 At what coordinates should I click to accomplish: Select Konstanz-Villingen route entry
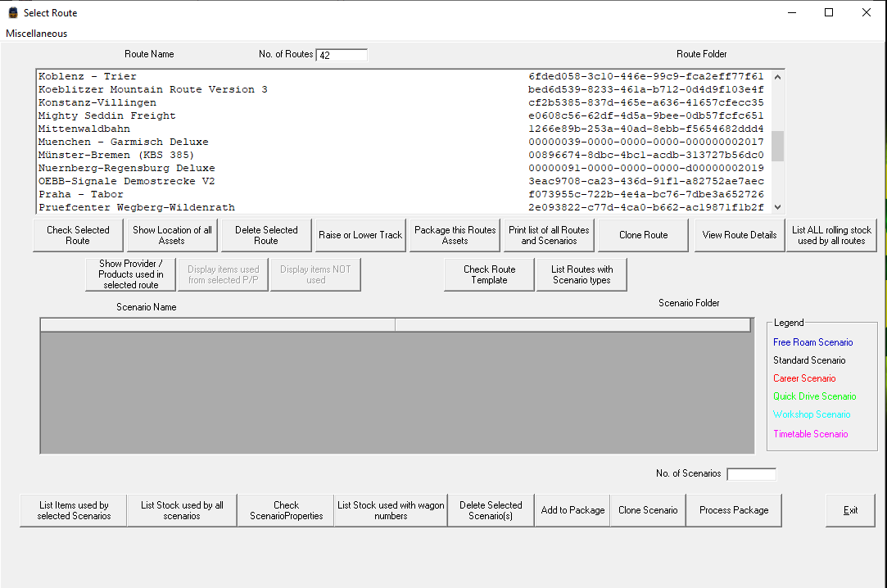coord(96,102)
